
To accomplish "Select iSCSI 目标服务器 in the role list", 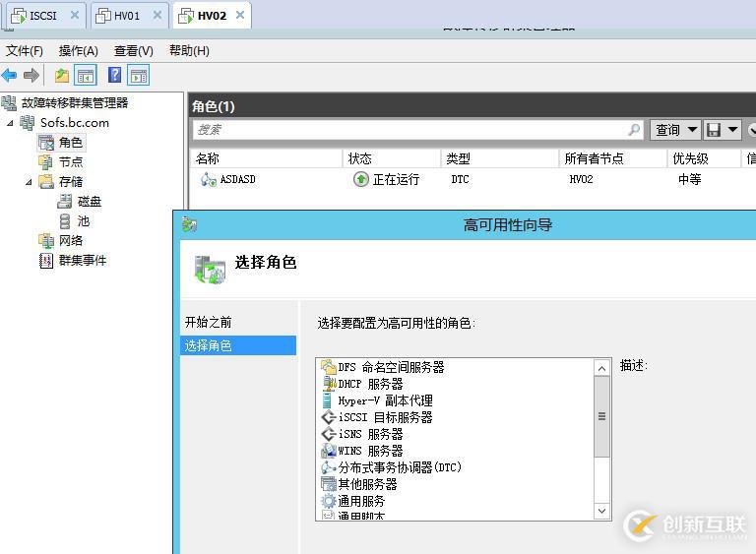I will coord(377,417).
